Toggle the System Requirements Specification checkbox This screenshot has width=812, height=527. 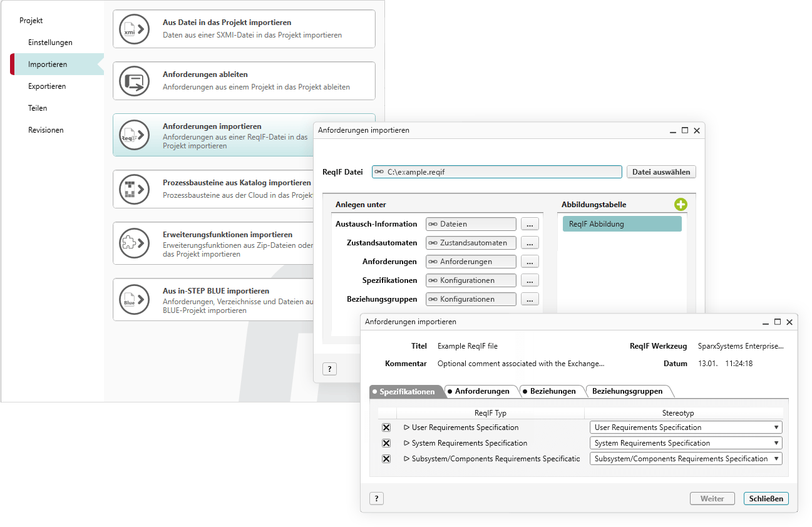[x=386, y=443]
